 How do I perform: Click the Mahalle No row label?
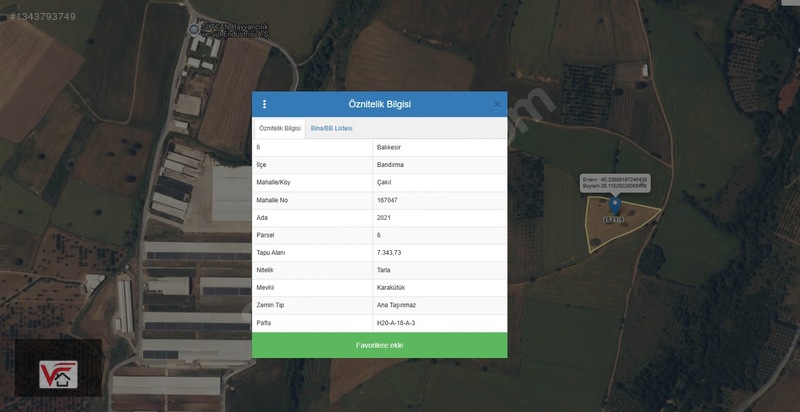coord(272,200)
